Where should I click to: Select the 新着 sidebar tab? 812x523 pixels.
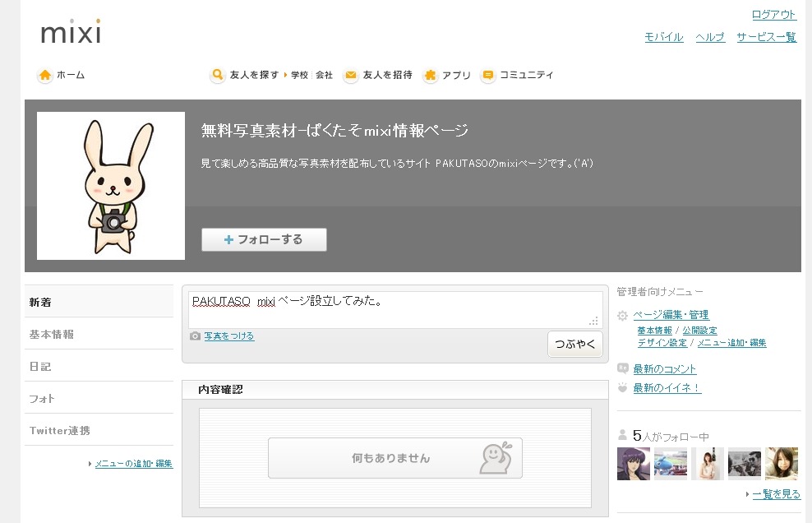pyautogui.click(x=99, y=302)
